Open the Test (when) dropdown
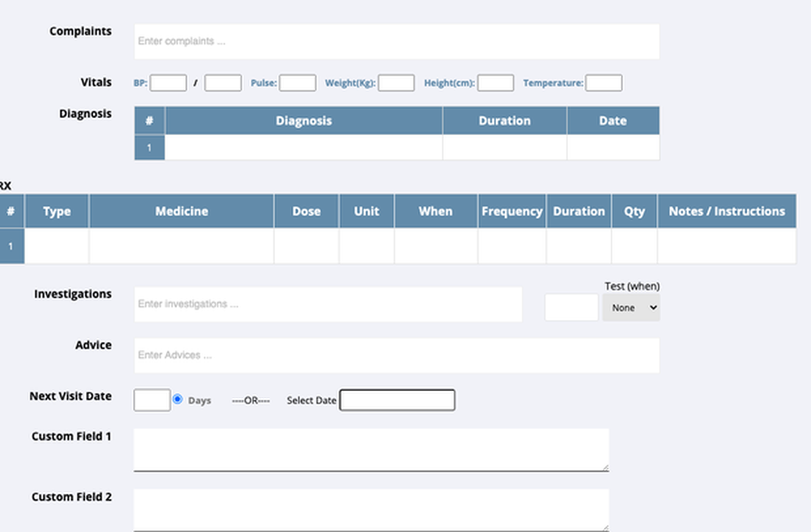The width and height of the screenshot is (811, 532). point(631,308)
